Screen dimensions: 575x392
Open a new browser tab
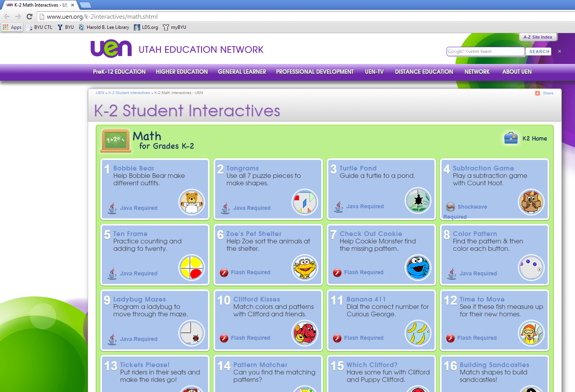[85, 5]
